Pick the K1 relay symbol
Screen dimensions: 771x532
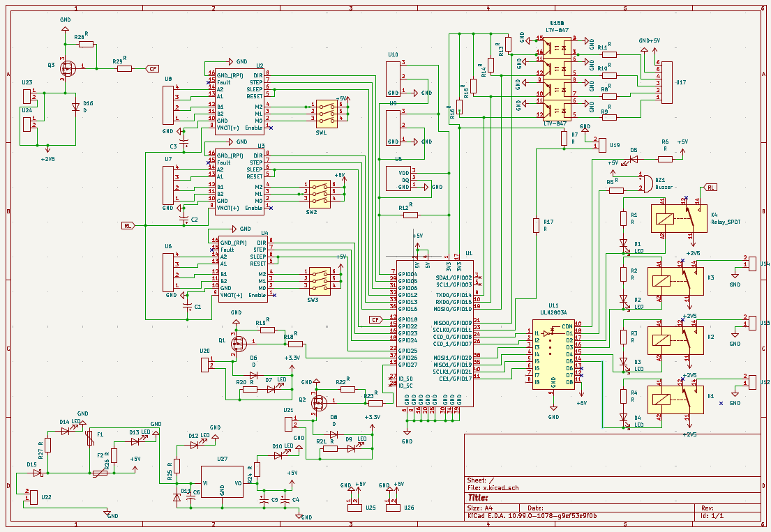pos(675,400)
